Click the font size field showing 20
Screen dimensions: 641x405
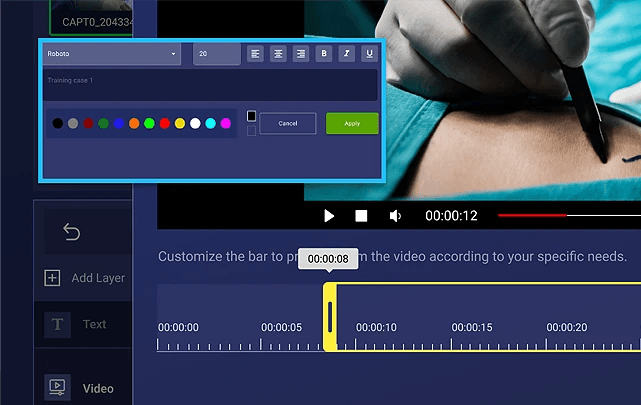point(216,53)
